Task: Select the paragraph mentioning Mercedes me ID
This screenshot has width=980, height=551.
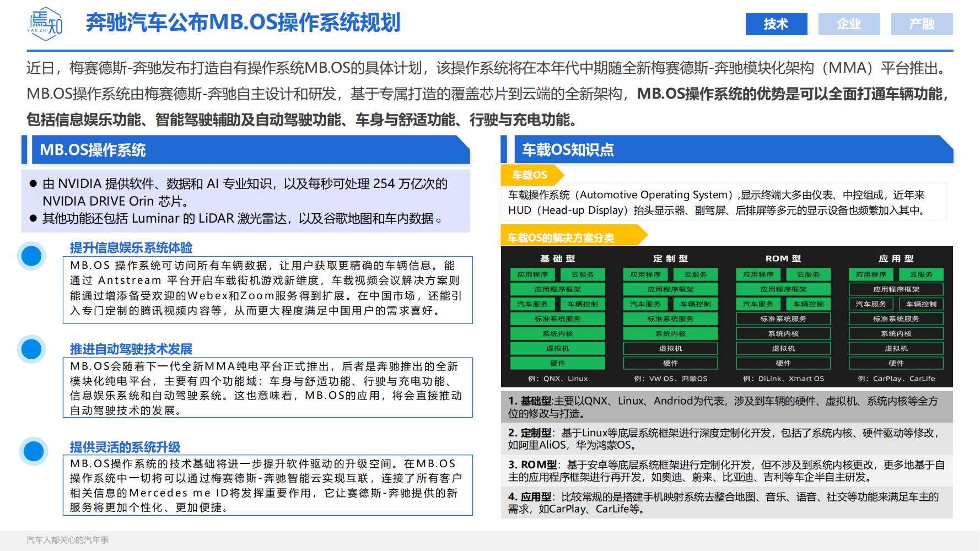Action: point(267,485)
